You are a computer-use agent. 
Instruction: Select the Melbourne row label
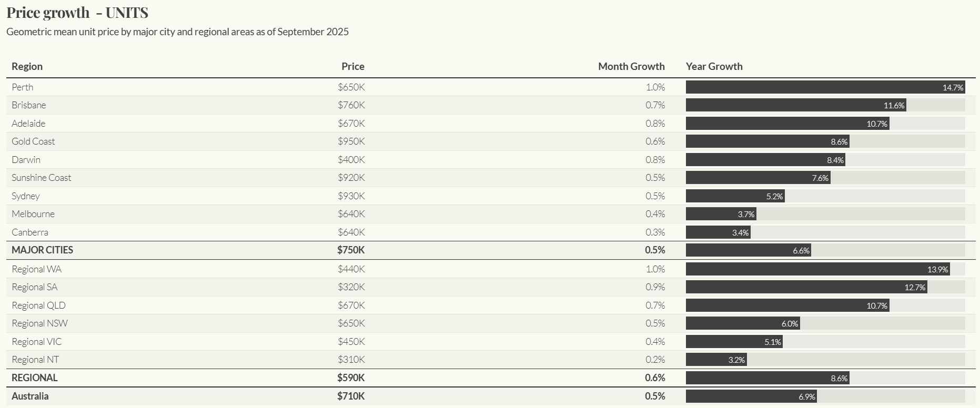[x=33, y=214]
